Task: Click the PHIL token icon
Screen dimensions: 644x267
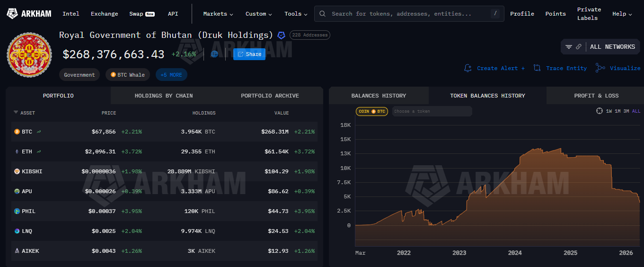Action: click(17, 211)
